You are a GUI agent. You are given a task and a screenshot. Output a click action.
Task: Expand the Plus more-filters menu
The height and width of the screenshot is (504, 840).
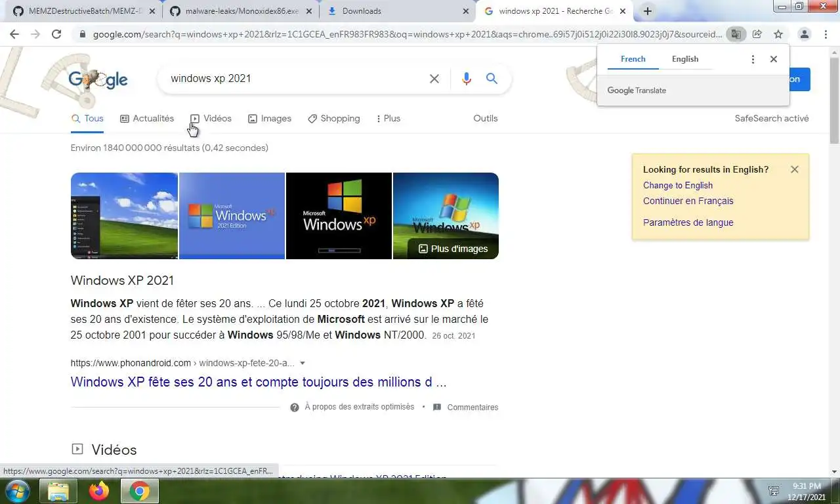click(388, 119)
